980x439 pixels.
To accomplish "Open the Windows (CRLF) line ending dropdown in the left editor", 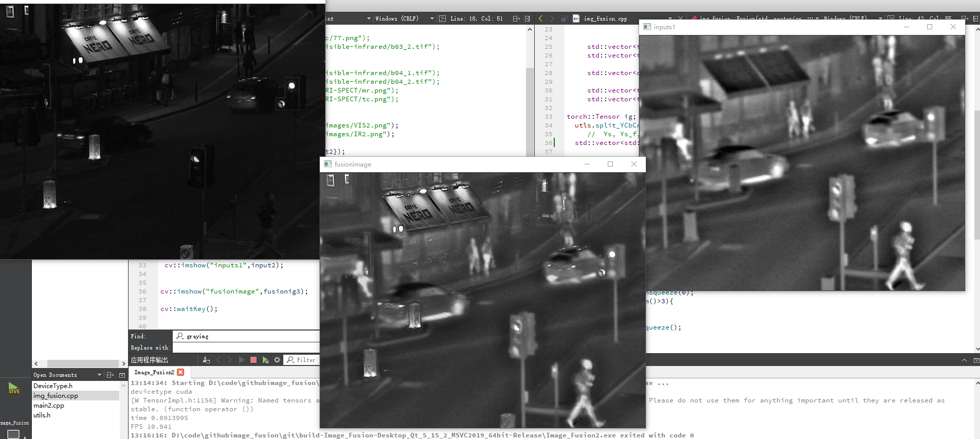I will pyautogui.click(x=405, y=19).
